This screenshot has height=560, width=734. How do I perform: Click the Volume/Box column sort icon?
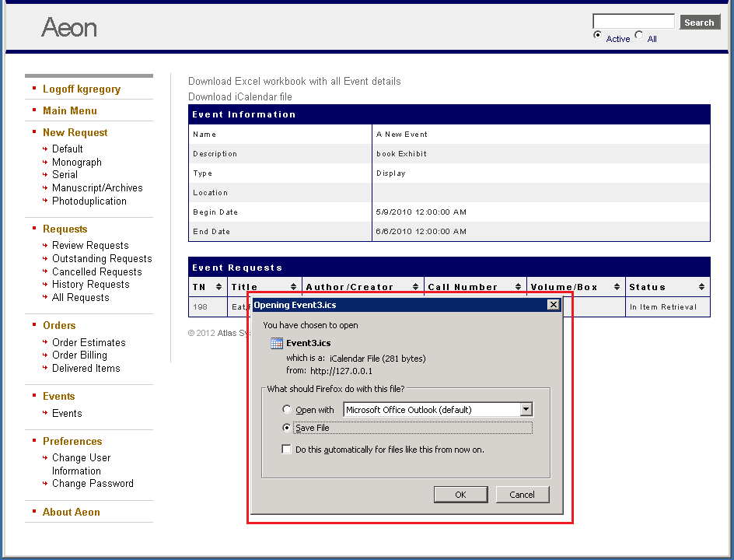pyautogui.click(x=618, y=285)
